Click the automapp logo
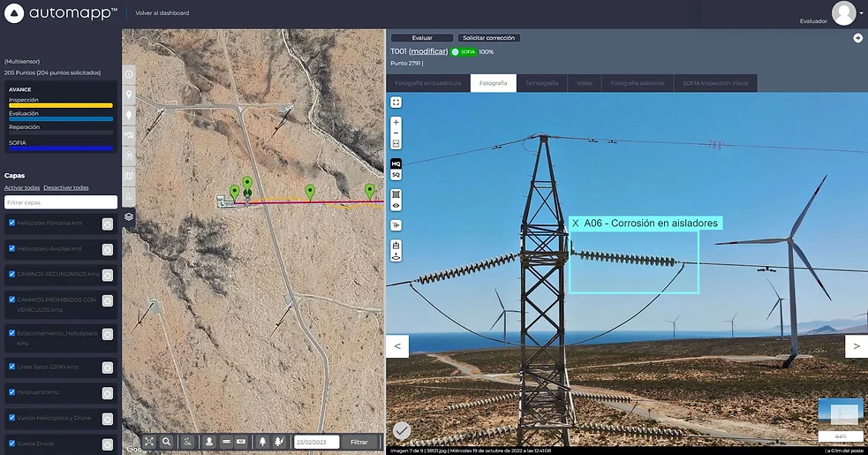Viewport: 868px width, 455px height. tap(60, 13)
